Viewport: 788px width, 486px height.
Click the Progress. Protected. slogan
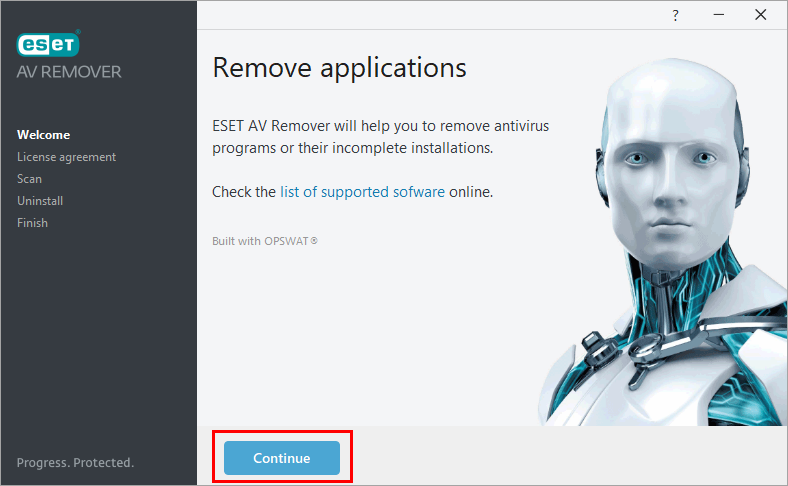(x=75, y=463)
